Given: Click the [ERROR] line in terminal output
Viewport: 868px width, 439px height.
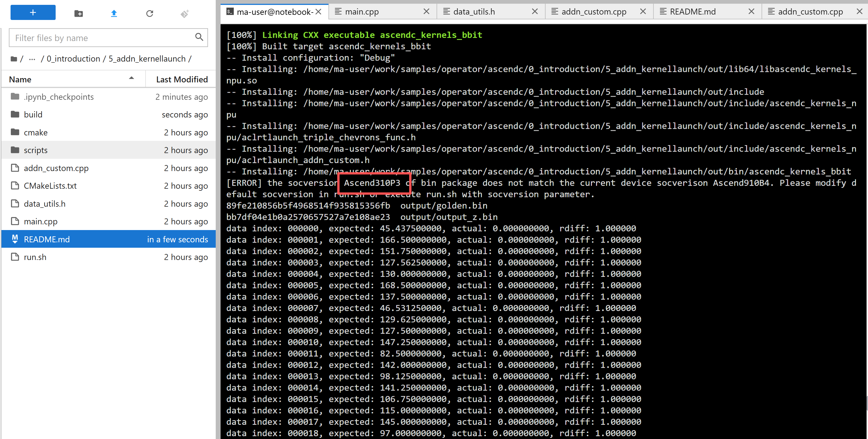Looking at the screenshot, I should click(x=541, y=188).
